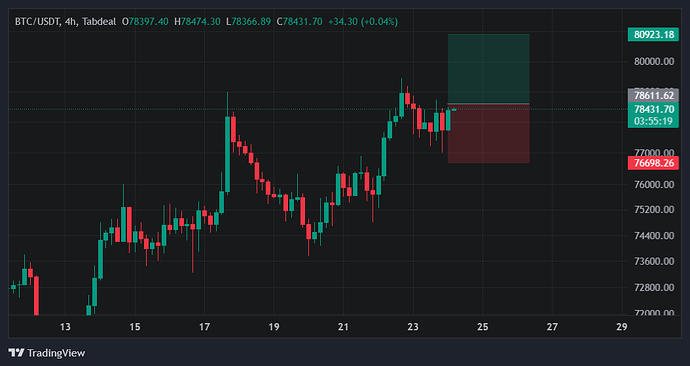Image resolution: width=690 pixels, height=366 pixels.
Task: Click the 80000.00 price axis label
Action: pos(654,62)
